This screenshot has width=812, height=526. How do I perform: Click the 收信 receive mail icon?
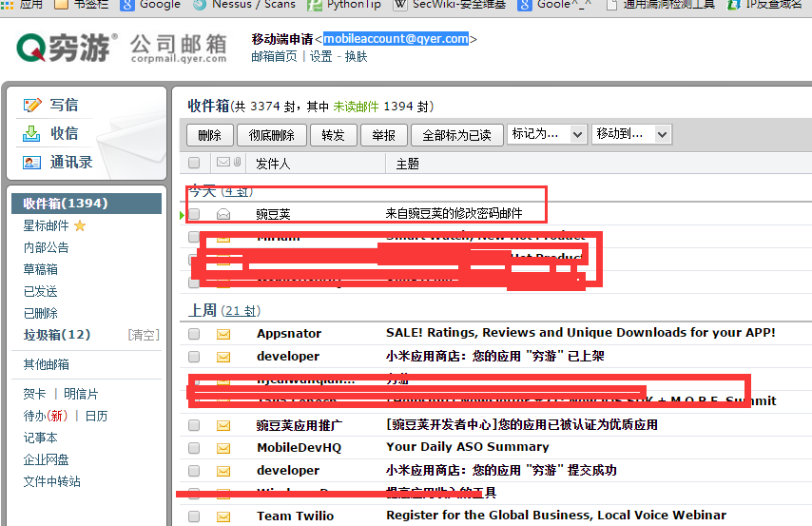tap(31, 134)
